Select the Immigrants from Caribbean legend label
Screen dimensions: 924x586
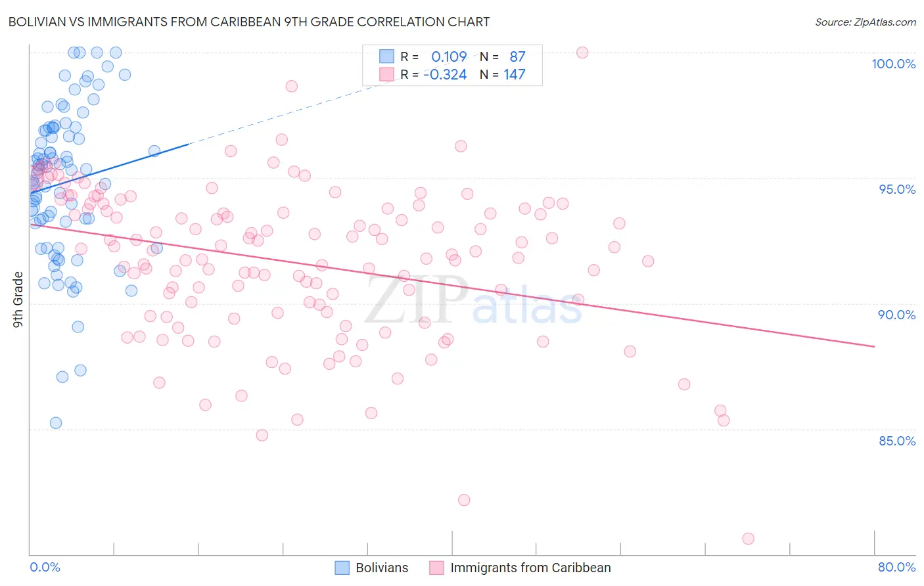point(530,568)
